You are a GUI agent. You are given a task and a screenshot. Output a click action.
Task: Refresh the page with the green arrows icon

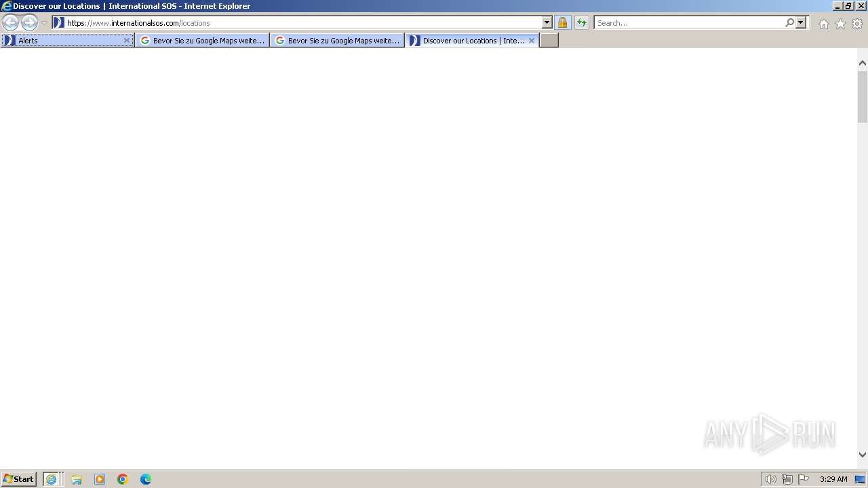coord(582,23)
